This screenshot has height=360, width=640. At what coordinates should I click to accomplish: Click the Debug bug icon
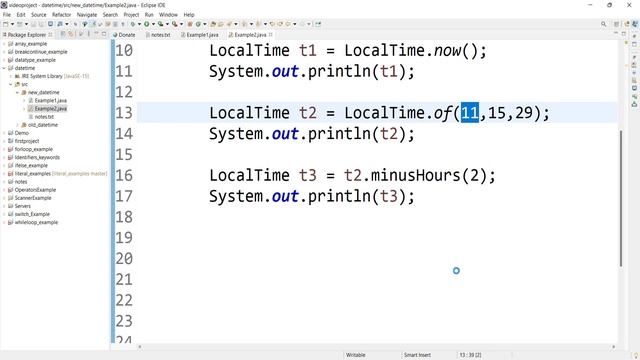click(133, 24)
